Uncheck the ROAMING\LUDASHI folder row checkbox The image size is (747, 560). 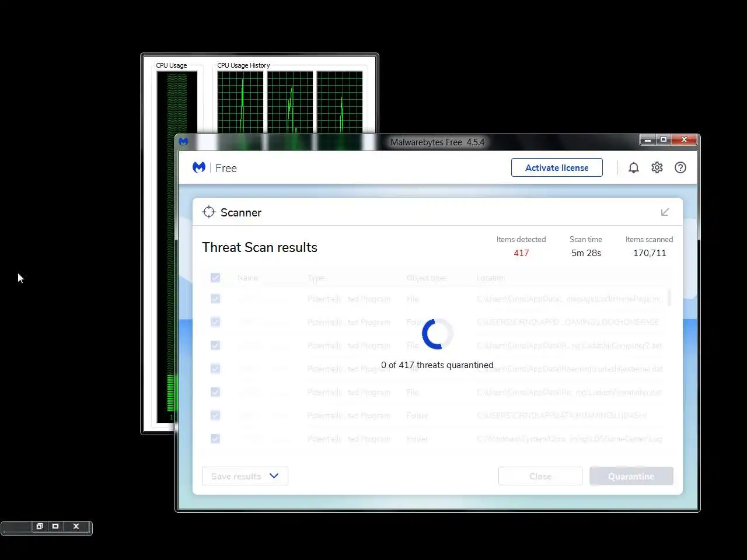tap(215, 415)
